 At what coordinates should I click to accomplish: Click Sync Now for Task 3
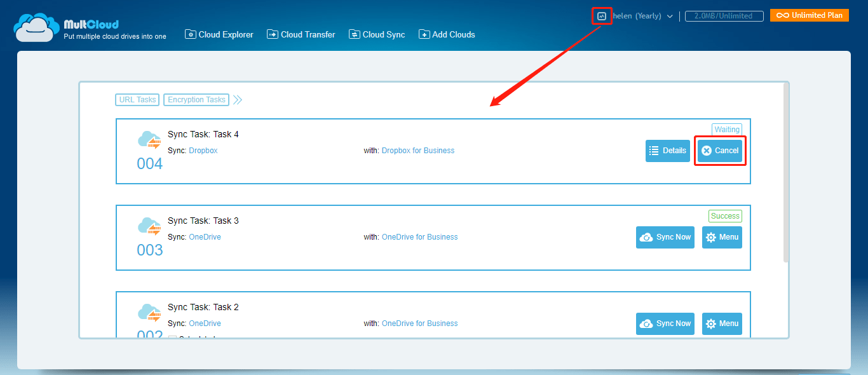click(665, 237)
